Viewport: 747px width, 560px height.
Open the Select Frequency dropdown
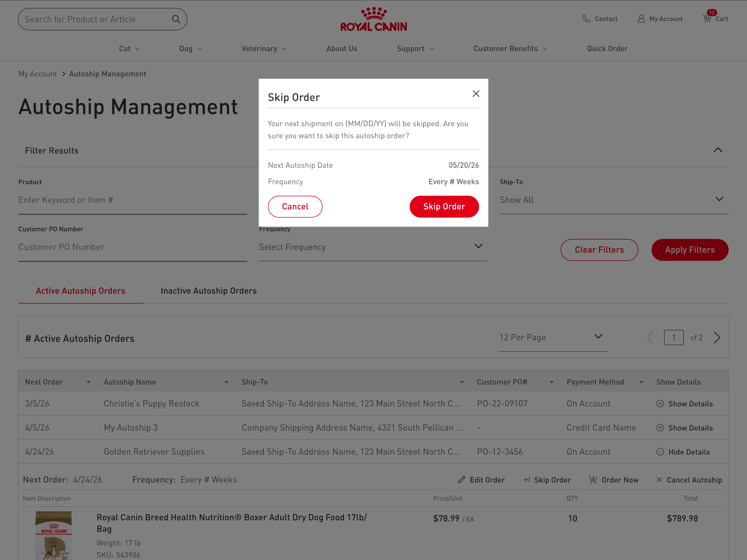(373, 247)
